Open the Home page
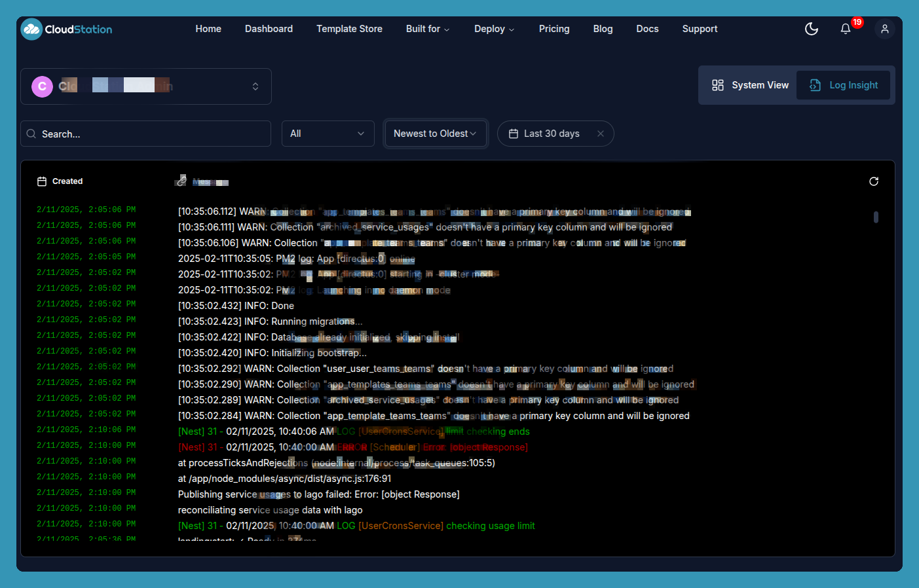This screenshot has height=588, width=919. click(x=208, y=29)
